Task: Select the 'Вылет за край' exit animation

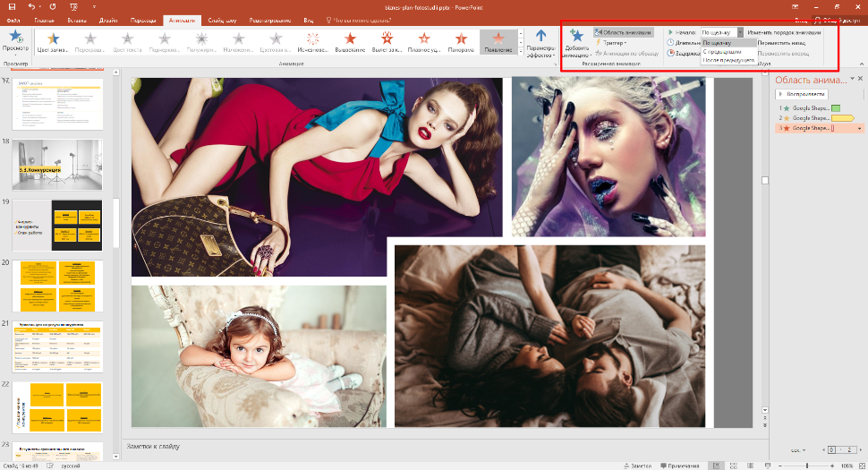Action: (387, 41)
